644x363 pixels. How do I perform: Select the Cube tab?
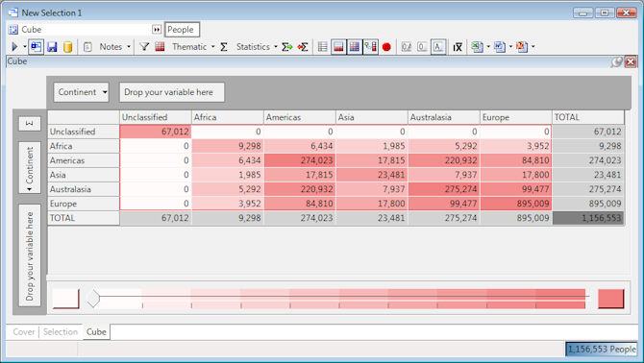(x=96, y=332)
